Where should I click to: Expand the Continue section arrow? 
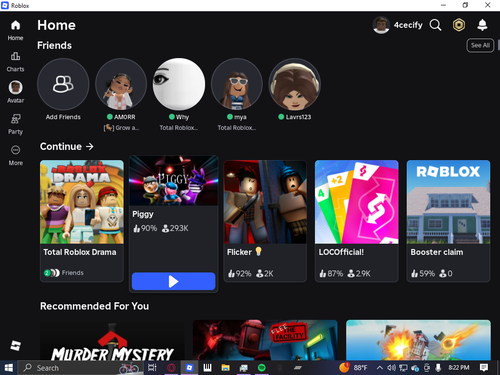tap(90, 146)
